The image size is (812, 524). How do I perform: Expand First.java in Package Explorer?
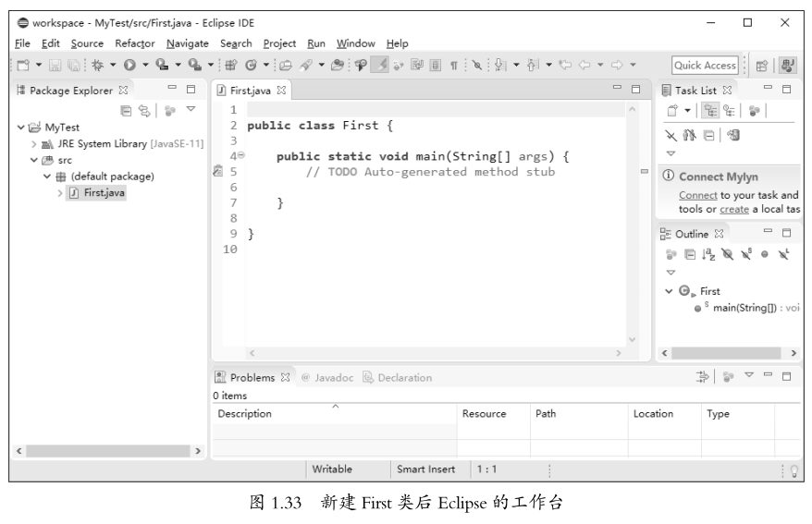60,193
